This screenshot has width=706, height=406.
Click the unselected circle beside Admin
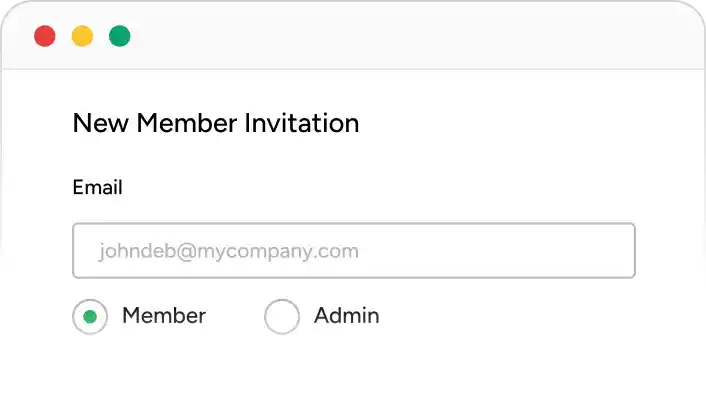(282, 316)
